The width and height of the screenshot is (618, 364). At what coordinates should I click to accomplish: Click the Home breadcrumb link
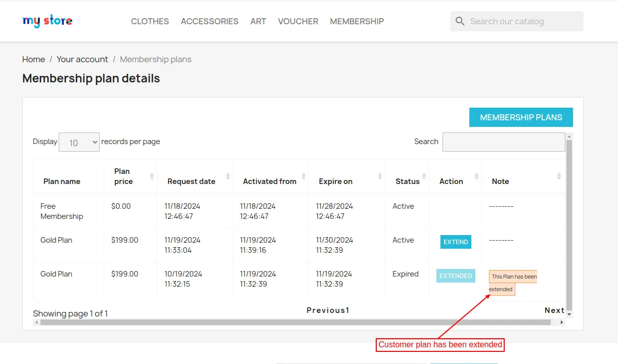33,59
